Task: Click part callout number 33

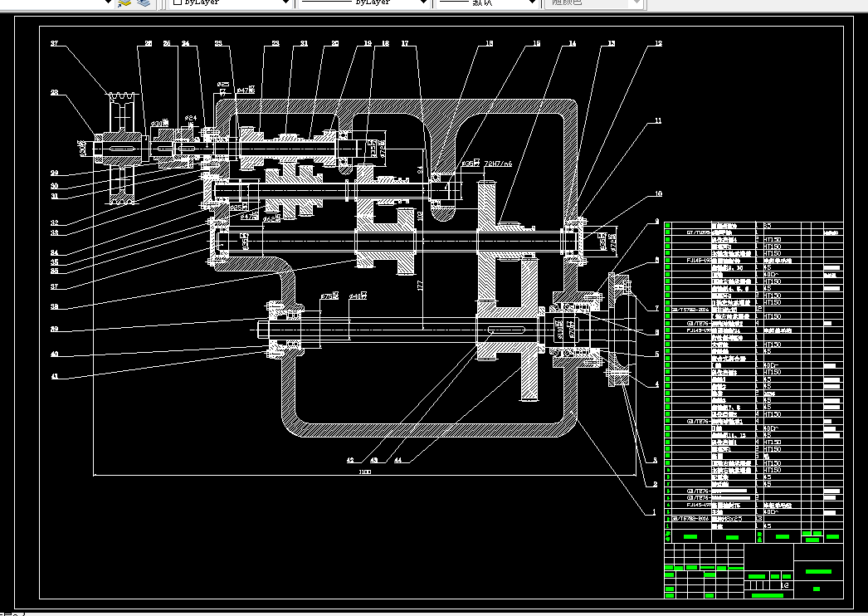Action: coord(54,233)
